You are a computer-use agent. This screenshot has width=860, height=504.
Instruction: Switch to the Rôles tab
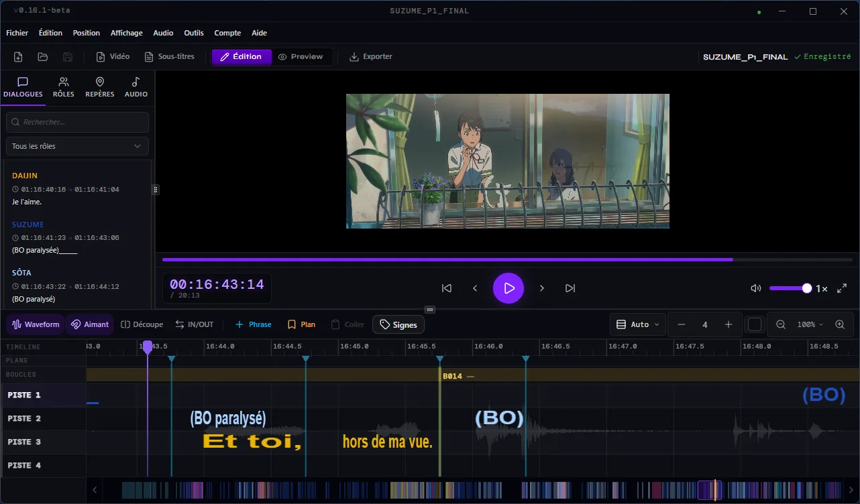tap(64, 88)
